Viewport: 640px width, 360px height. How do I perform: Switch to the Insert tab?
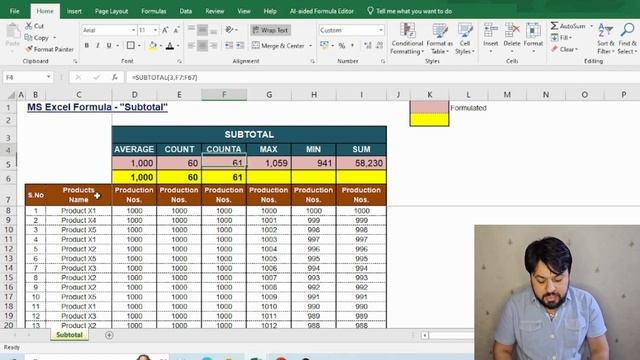click(74, 11)
